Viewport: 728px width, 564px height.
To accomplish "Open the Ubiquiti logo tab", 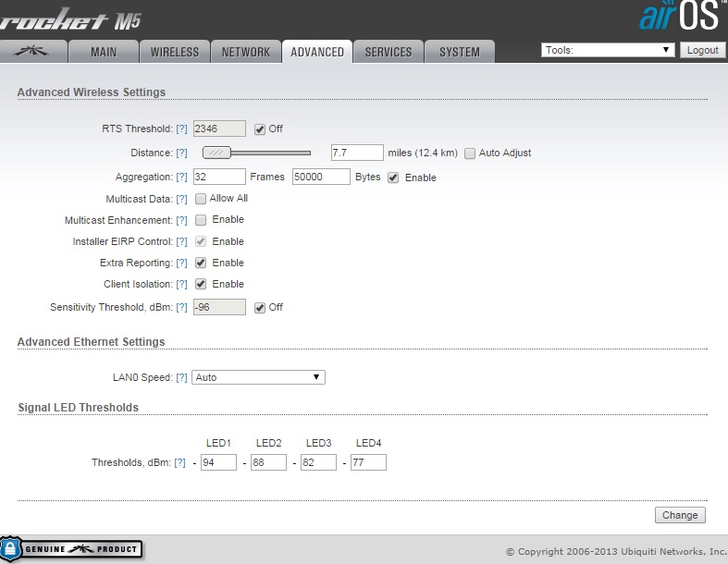I will click(32, 52).
